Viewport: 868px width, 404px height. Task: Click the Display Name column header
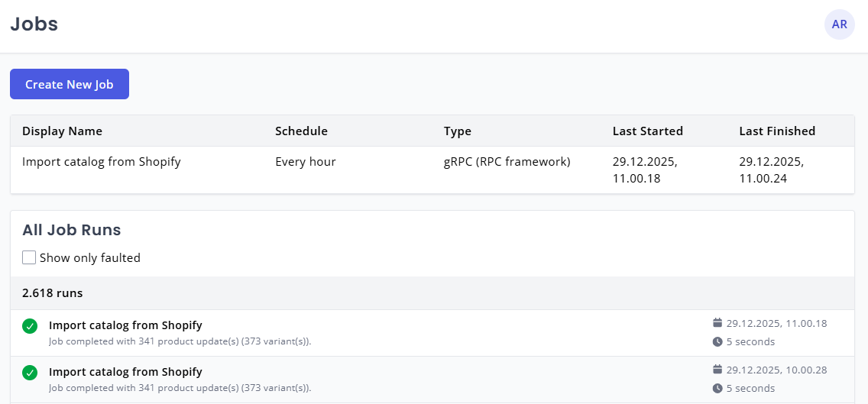click(62, 131)
